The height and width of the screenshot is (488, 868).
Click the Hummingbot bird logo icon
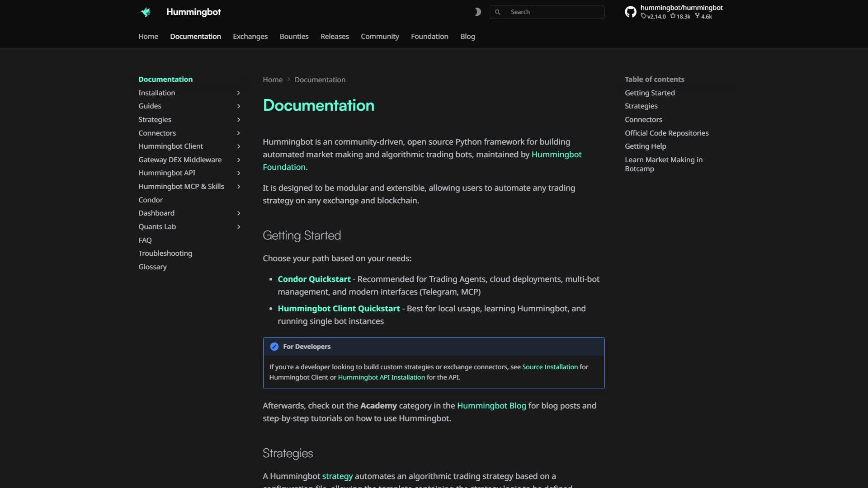(146, 12)
